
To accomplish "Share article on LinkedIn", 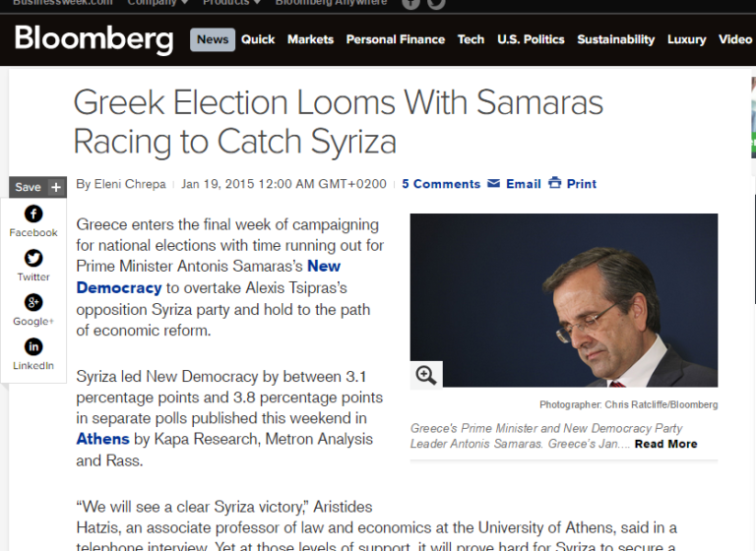I will 33,347.
